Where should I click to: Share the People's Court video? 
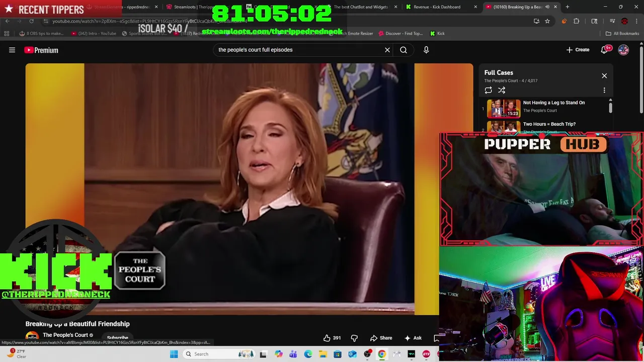(381, 338)
